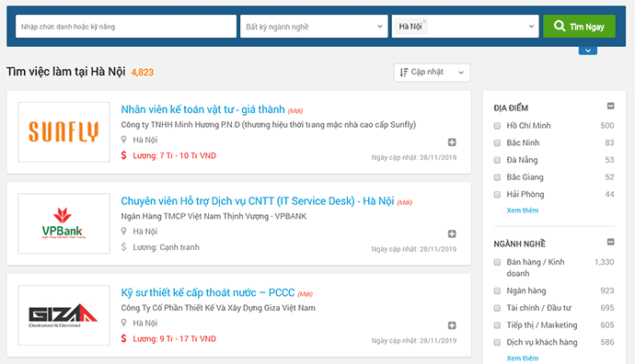Expand the Giza job card plus icon
This screenshot has width=635, height=364.
pyautogui.click(x=452, y=325)
